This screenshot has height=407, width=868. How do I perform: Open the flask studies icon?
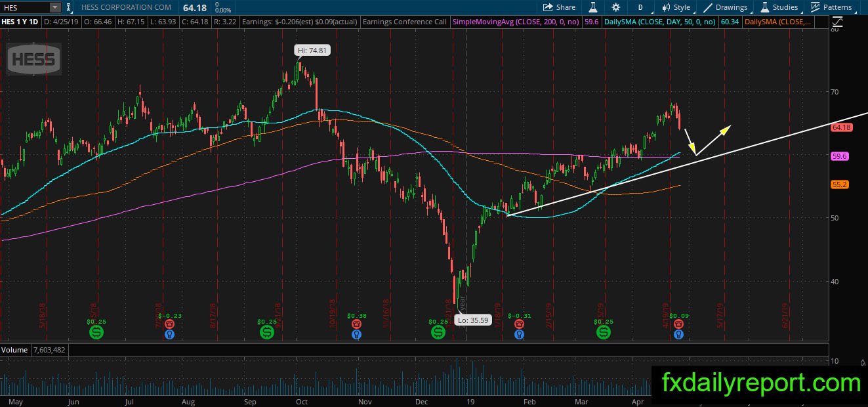coord(592,7)
